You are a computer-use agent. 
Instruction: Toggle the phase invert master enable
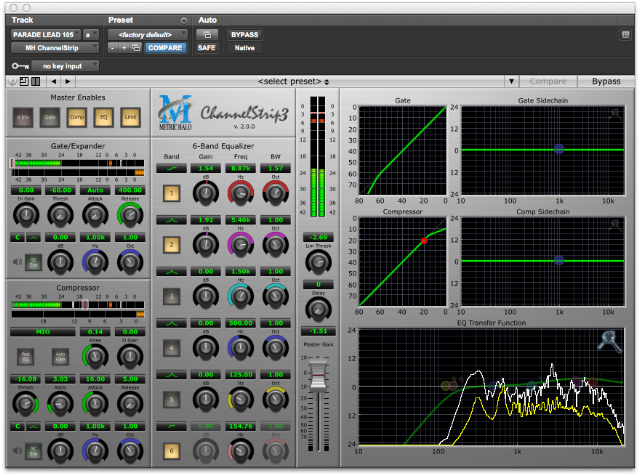click(x=23, y=117)
